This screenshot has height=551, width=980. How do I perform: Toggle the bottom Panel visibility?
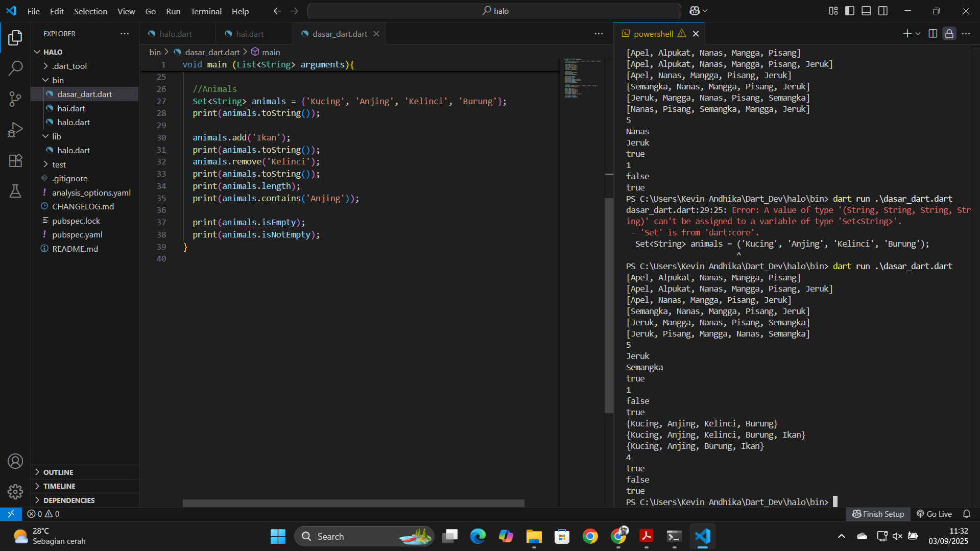pos(866,11)
